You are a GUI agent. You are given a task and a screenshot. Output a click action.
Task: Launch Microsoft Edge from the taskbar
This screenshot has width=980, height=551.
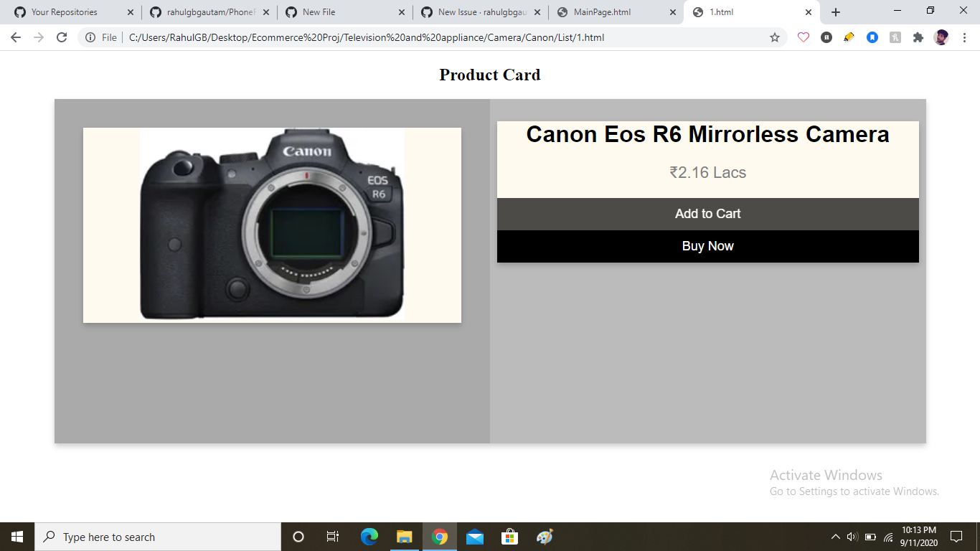pos(369,537)
